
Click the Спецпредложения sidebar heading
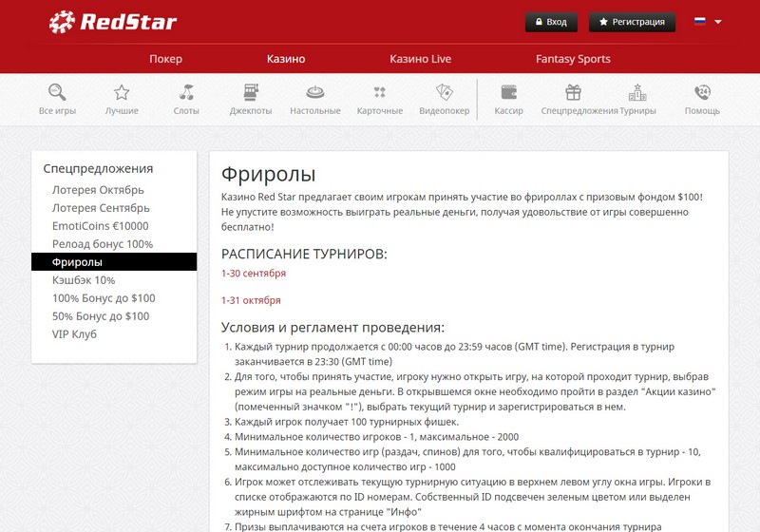click(98, 168)
